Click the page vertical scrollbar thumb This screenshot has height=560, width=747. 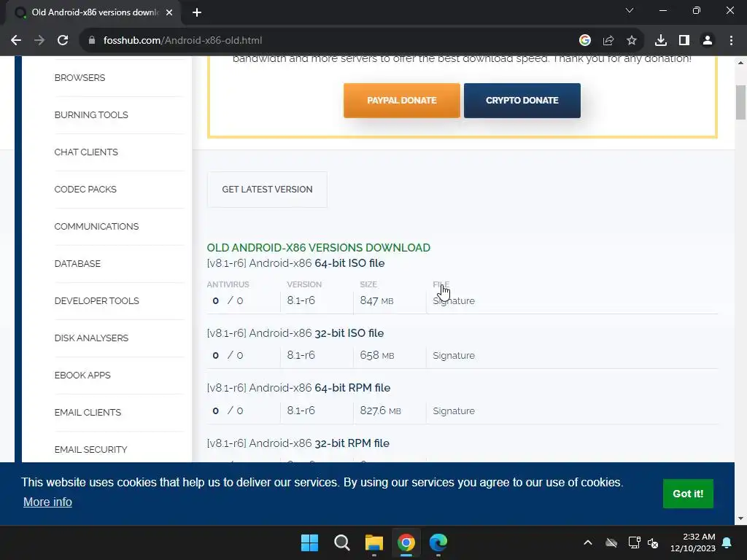[740, 102]
